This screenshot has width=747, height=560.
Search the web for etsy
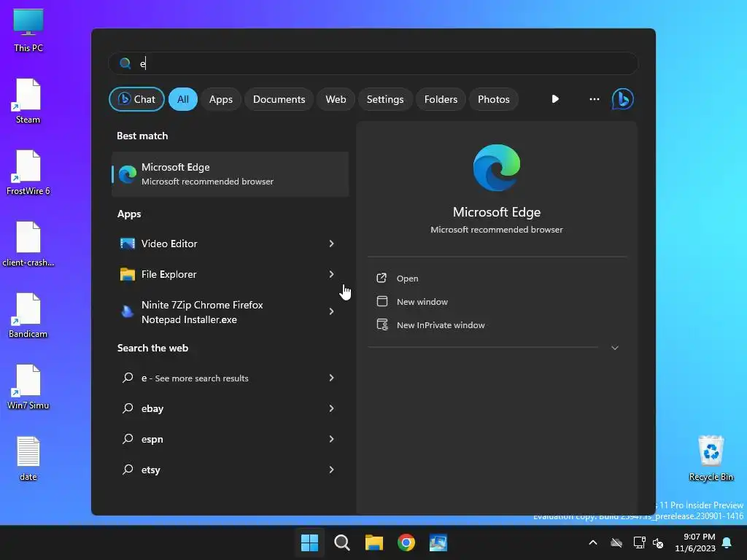click(x=230, y=470)
